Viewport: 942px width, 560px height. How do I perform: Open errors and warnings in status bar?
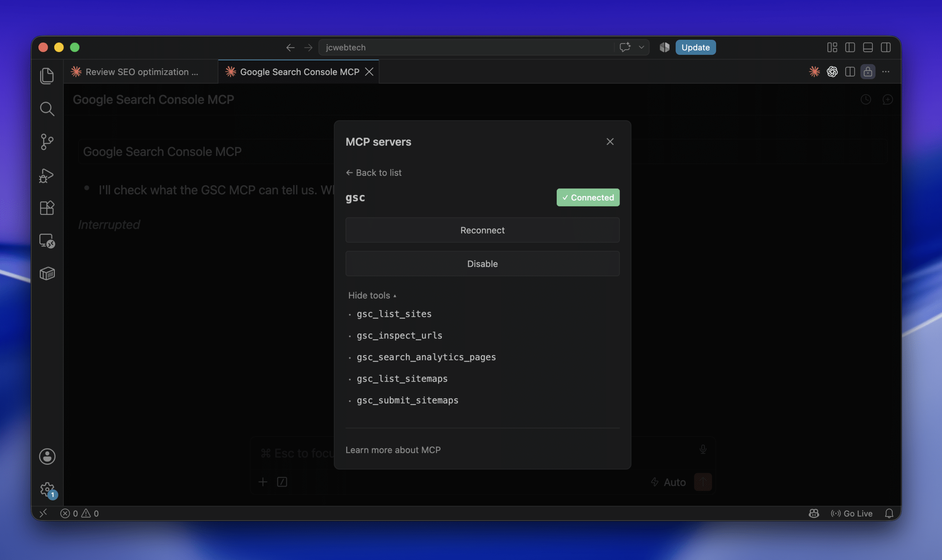pyautogui.click(x=79, y=514)
